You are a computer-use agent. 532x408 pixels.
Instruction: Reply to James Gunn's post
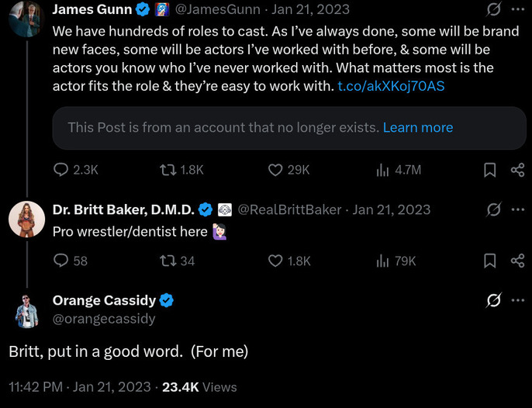(61, 170)
